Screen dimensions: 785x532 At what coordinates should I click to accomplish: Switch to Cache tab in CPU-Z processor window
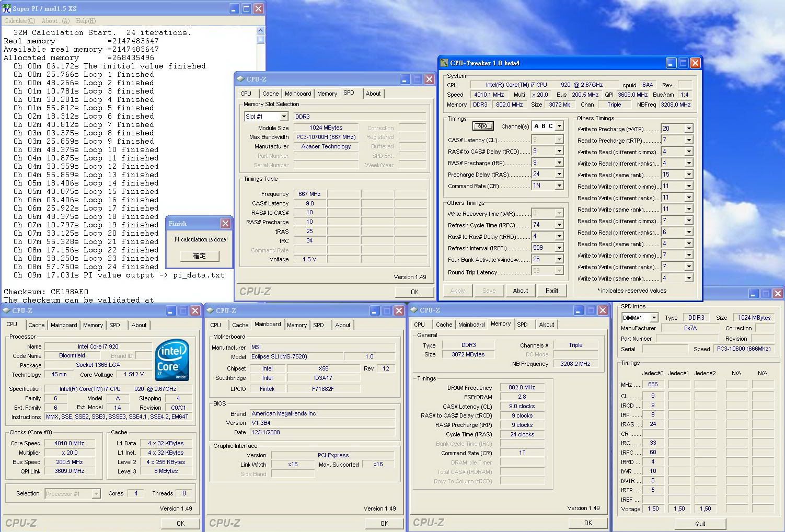coord(37,325)
